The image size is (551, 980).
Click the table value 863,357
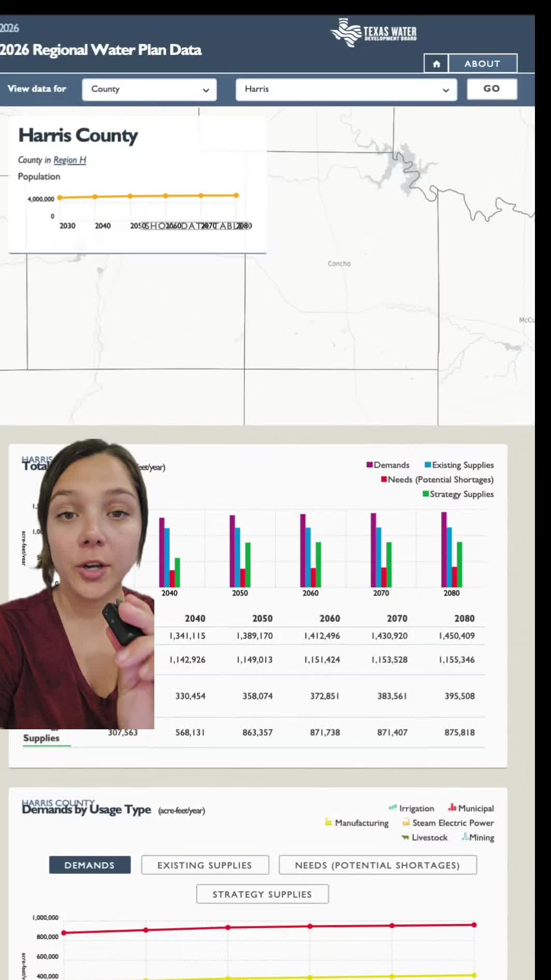point(257,732)
